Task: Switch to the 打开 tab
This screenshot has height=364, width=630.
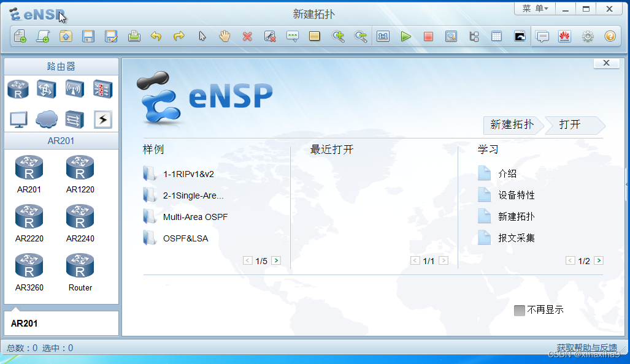Action: click(570, 125)
